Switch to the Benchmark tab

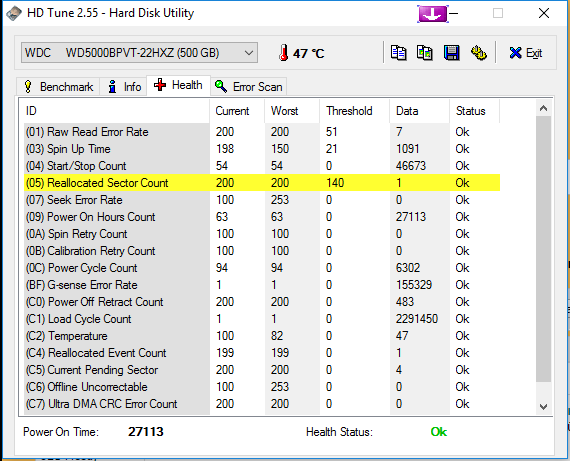(58, 87)
